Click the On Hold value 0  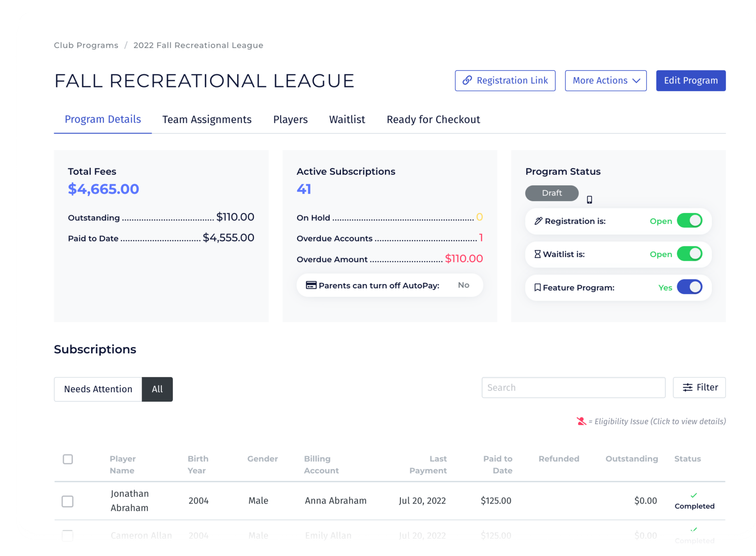pyautogui.click(x=480, y=217)
